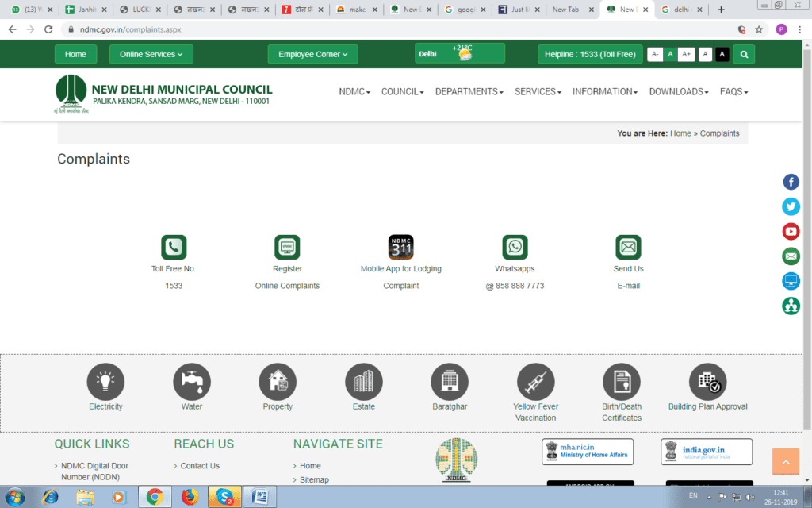Screen dimensions: 812x508
Task: Select the Electricity bulb icon
Action: pyautogui.click(x=105, y=382)
